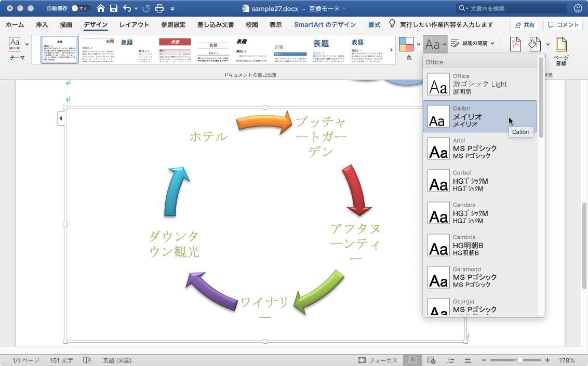
Task: Click the font list scrollbar
Action: click(x=541, y=98)
